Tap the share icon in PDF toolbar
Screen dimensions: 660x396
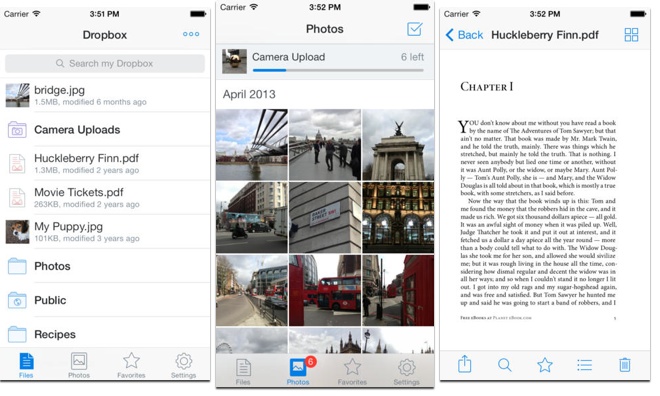(x=464, y=364)
